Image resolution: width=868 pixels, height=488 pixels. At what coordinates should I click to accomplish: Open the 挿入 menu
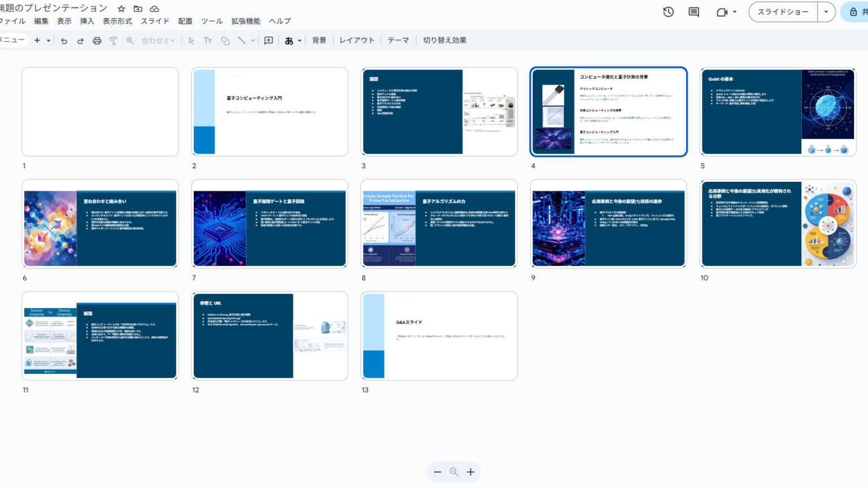click(87, 21)
